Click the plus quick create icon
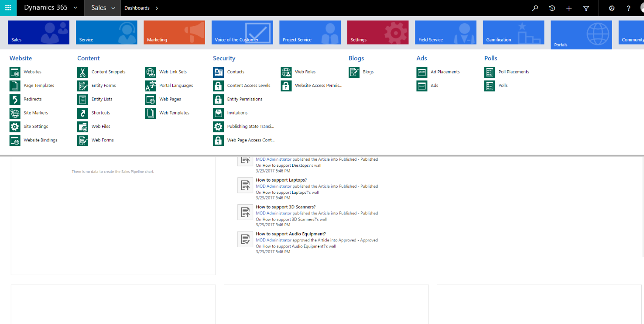 [569, 8]
